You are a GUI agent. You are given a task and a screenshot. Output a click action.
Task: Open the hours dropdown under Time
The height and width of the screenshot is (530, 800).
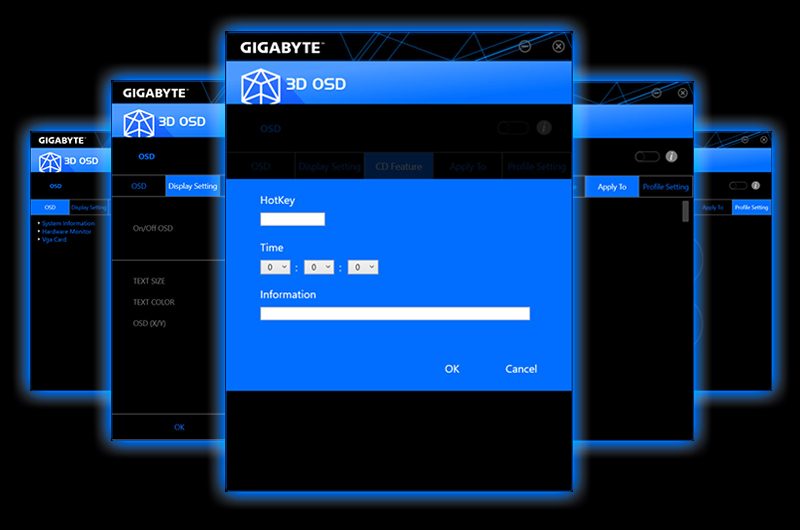(x=275, y=267)
